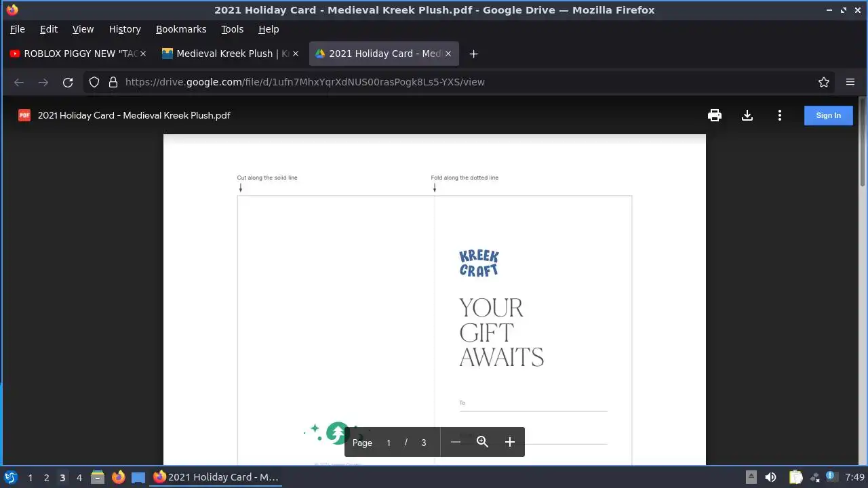The image size is (868, 488).
Task: Click the update notifier tray icon
Action: 831,477
